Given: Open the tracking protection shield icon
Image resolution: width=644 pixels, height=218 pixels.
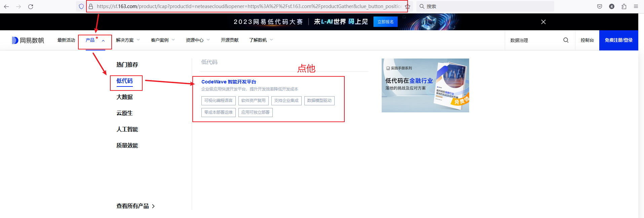Looking at the screenshot, I should pos(81,6).
